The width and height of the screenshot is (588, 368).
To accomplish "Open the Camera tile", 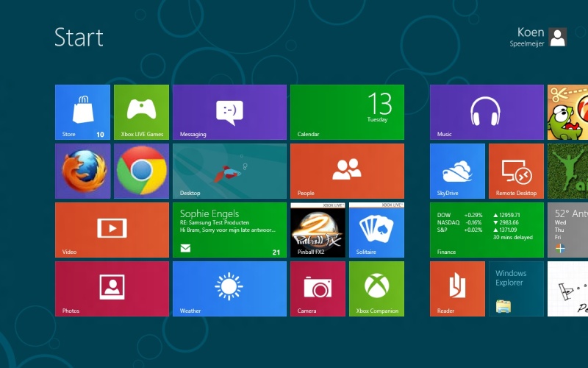I will 318,289.
